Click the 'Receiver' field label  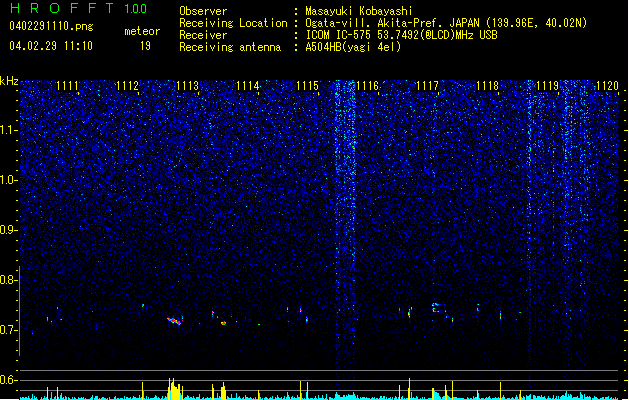click(x=203, y=35)
